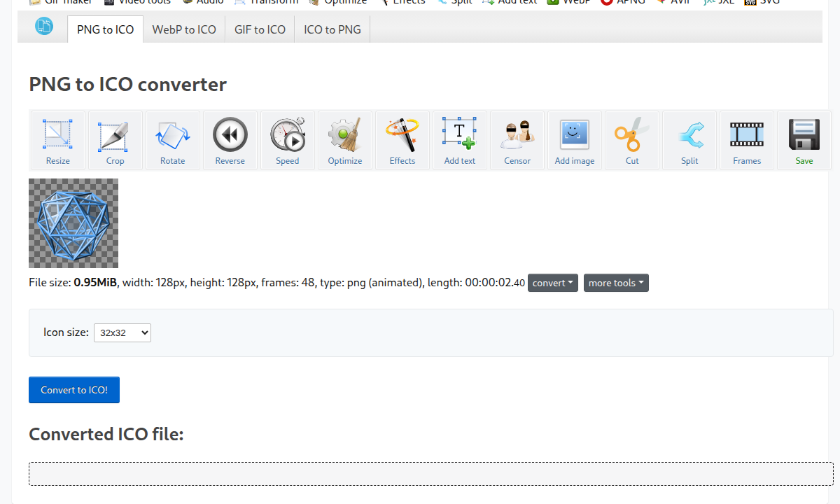Choose the Reverse tool
840x504 pixels.
coord(230,141)
